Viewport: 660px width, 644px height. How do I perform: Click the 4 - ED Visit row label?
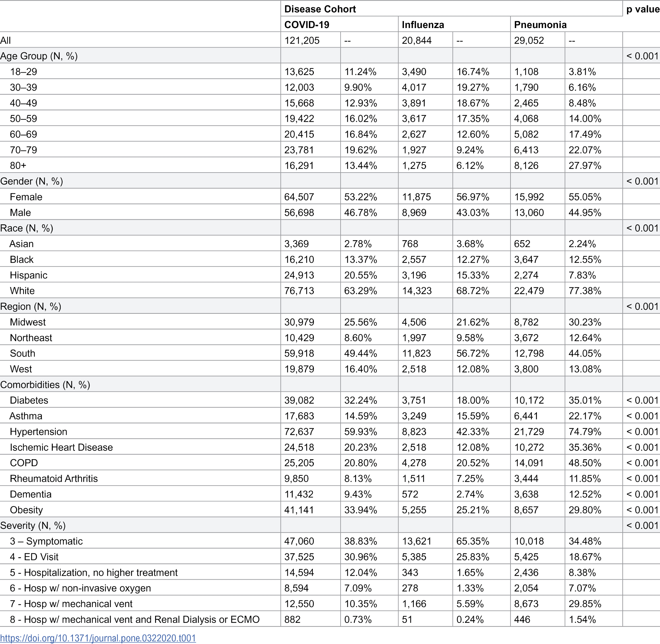point(34,557)
